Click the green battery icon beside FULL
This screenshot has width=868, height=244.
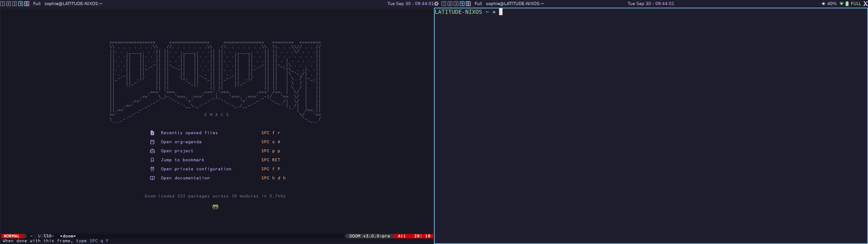pyautogui.click(x=847, y=4)
